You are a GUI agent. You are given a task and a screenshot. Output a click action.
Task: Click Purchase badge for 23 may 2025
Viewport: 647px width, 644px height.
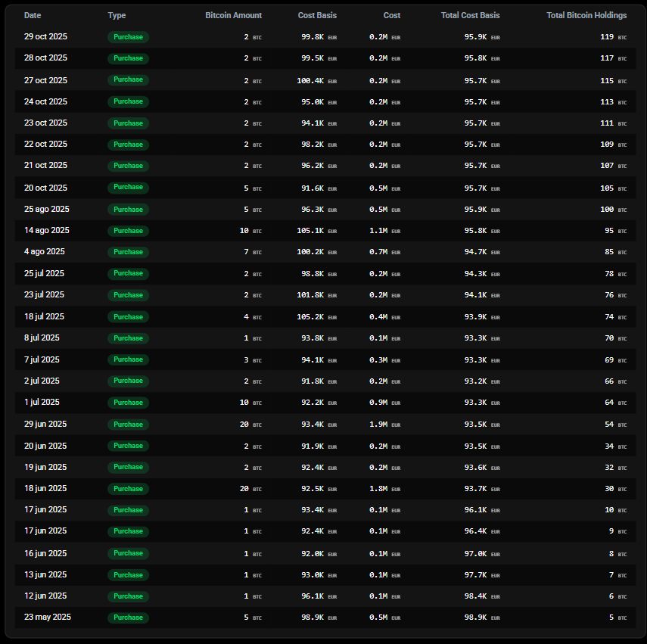tap(129, 618)
